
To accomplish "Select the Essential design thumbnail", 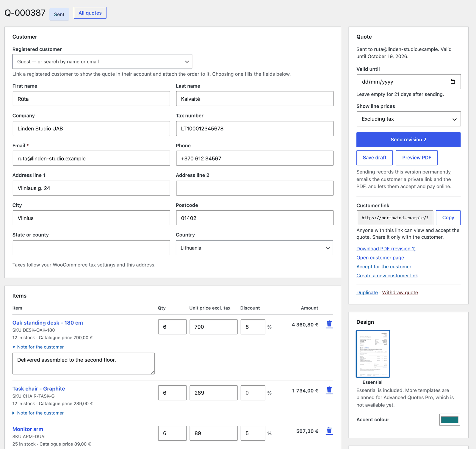I will pyautogui.click(x=373, y=354).
